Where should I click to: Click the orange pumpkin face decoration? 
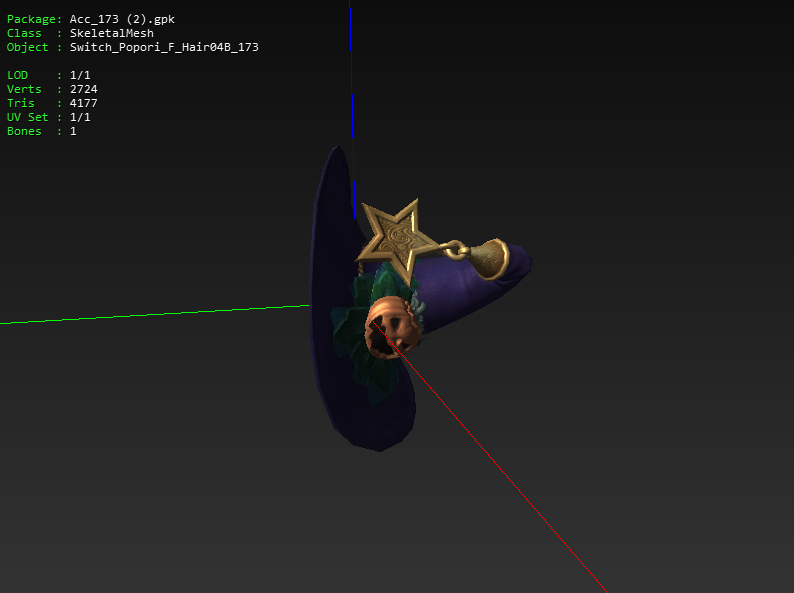[390, 328]
